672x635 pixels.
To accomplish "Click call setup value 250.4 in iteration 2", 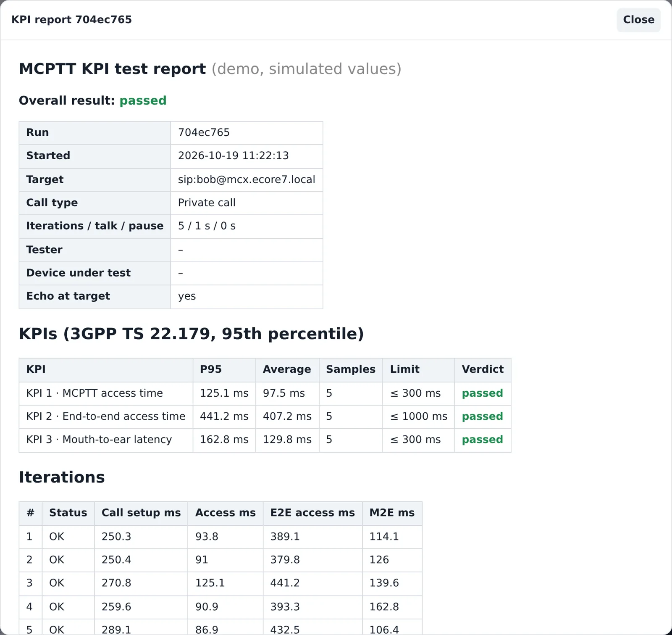I will (116, 560).
